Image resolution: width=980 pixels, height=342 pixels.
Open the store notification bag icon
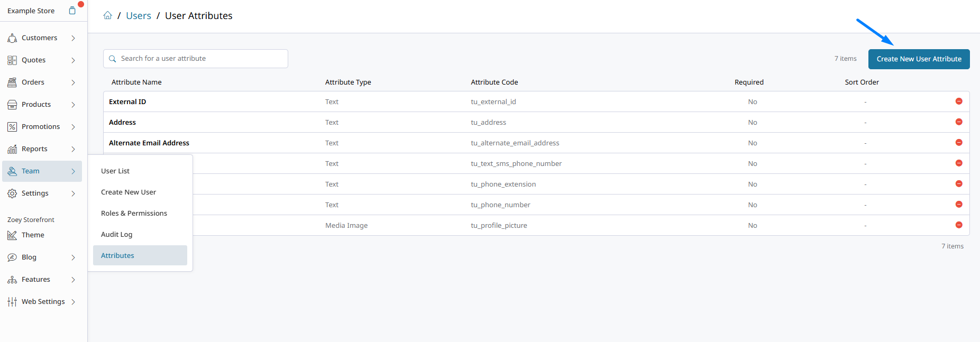pos(72,11)
